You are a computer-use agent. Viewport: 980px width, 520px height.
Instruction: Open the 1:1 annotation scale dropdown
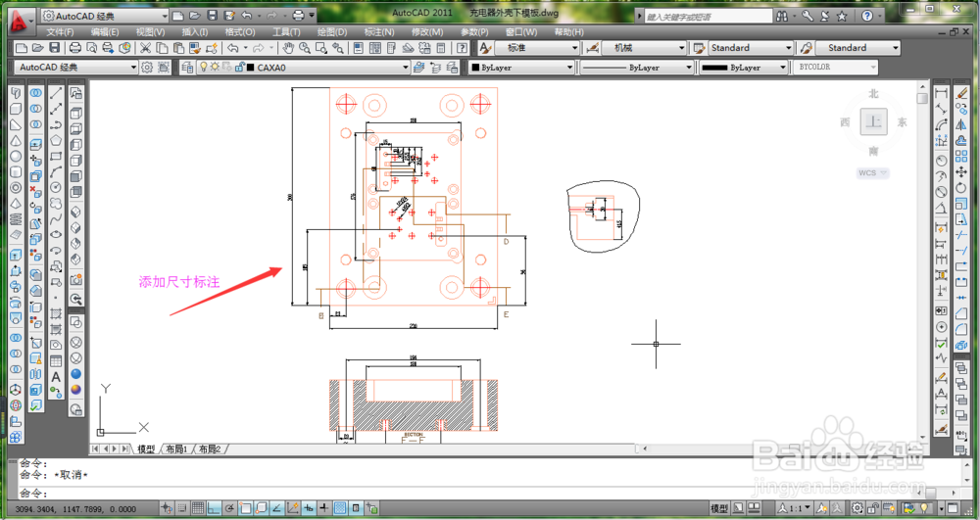[x=794, y=508]
